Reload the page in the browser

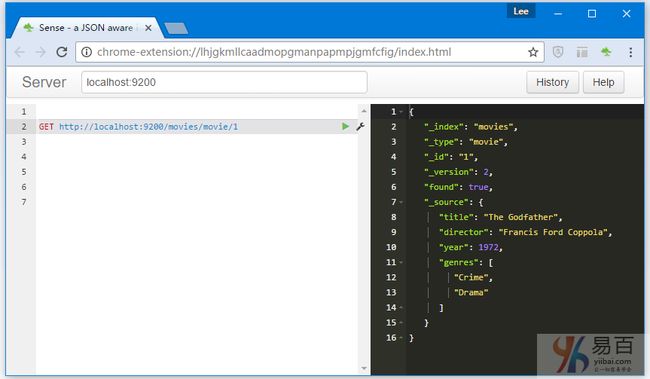click(62, 52)
